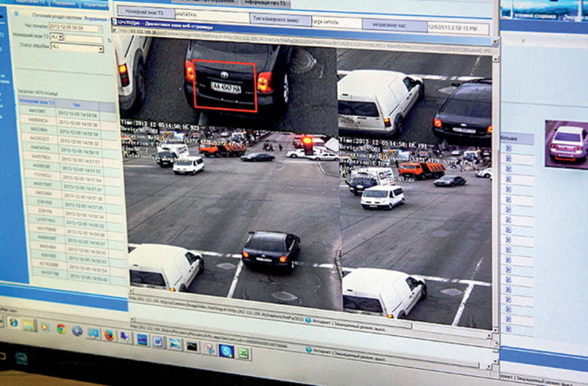Launch Firefox from the taskbar
This screenshot has width=588, height=386.
point(109,334)
